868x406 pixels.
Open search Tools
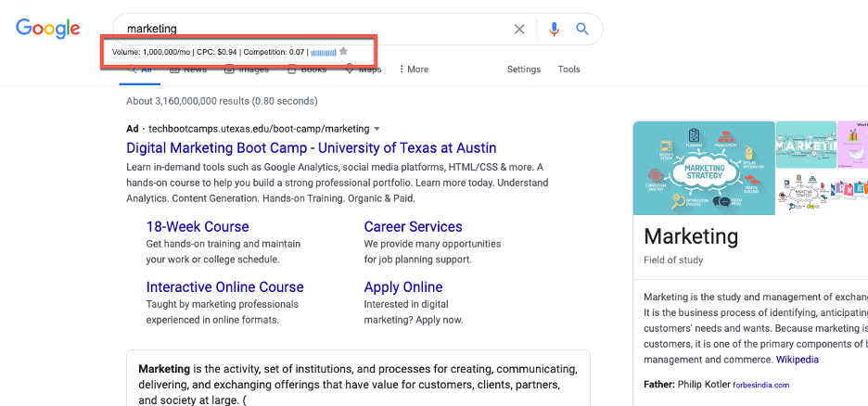(568, 70)
